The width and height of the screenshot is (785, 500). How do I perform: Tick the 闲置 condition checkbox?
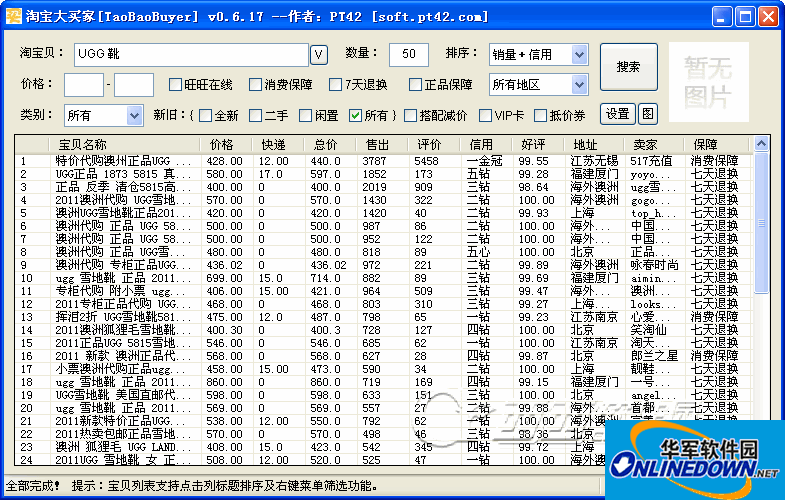[305, 116]
